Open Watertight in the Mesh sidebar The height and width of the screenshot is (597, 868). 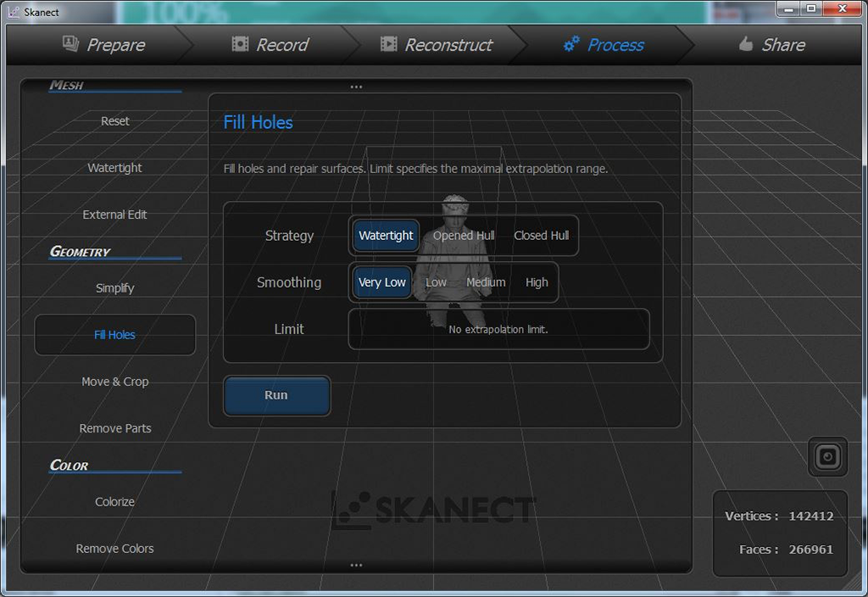114,168
